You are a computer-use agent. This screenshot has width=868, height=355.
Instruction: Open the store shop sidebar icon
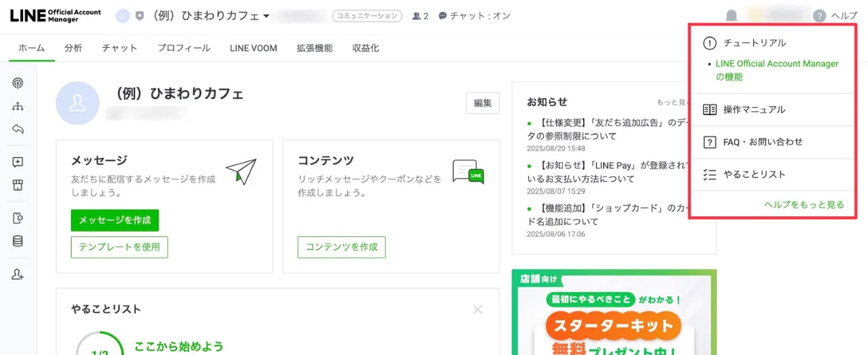[18, 185]
